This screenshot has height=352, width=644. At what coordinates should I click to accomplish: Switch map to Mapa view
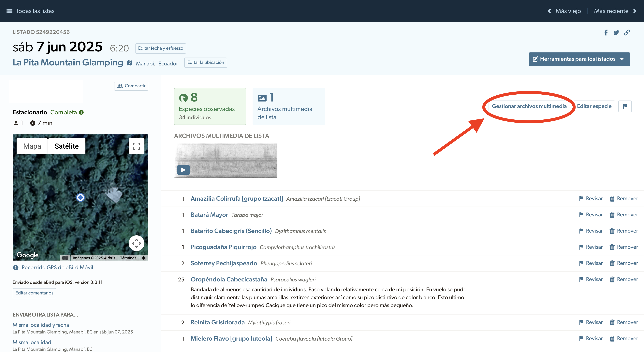[x=32, y=146]
